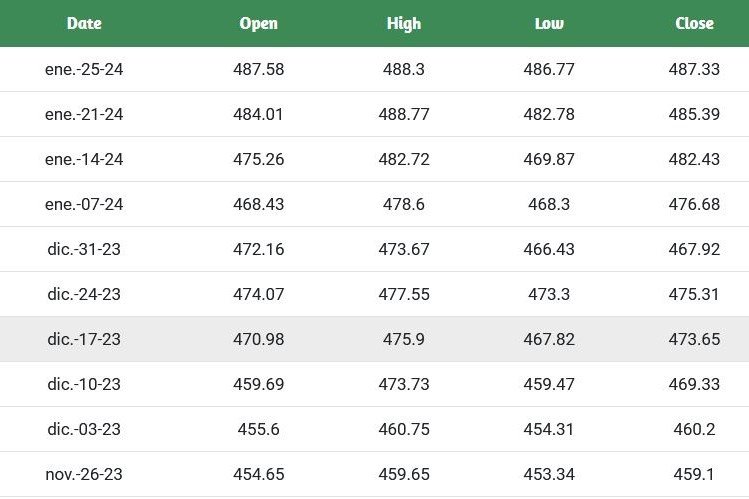The width and height of the screenshot is (749, 499).
Task: Click the nov.-26-23 date cell
Action: (x=84, y=474)
